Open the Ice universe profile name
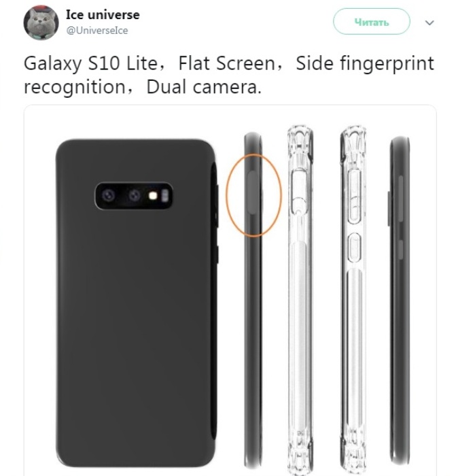This screenshot has height=476, width=456. pos(103,14)
